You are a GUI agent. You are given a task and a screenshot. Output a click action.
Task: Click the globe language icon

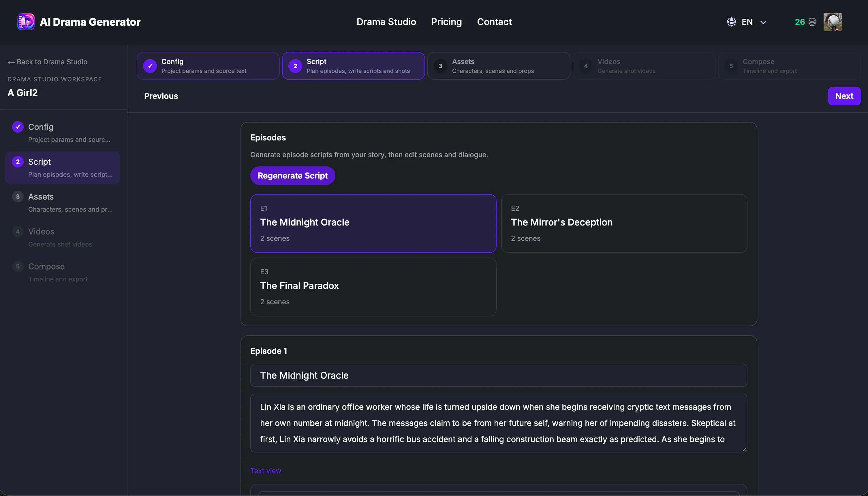pyautogui.click(x=731, y=22)
